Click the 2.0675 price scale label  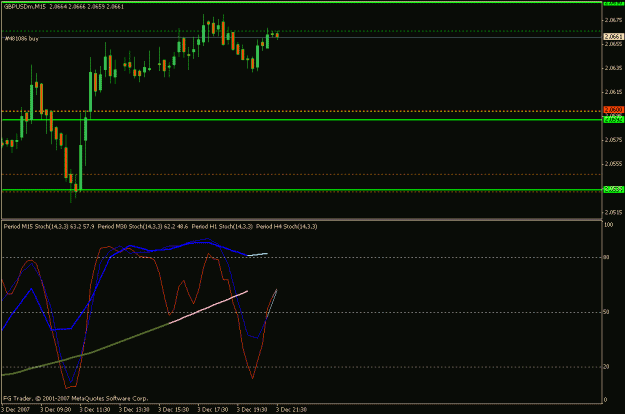[613, 20]
